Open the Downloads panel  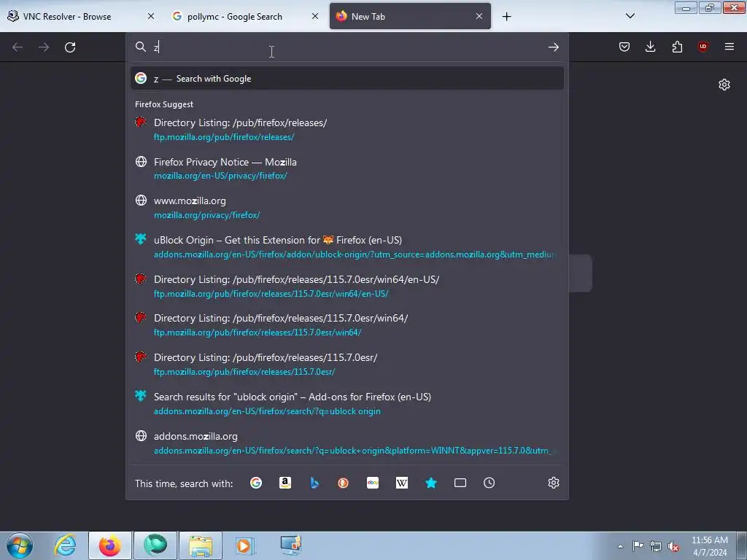click(x=650, y=47)
